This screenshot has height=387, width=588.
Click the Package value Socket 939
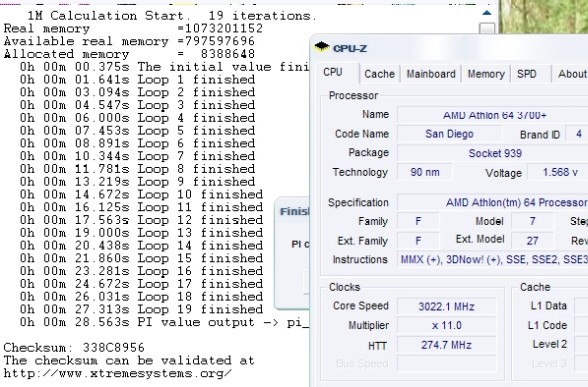492,153
